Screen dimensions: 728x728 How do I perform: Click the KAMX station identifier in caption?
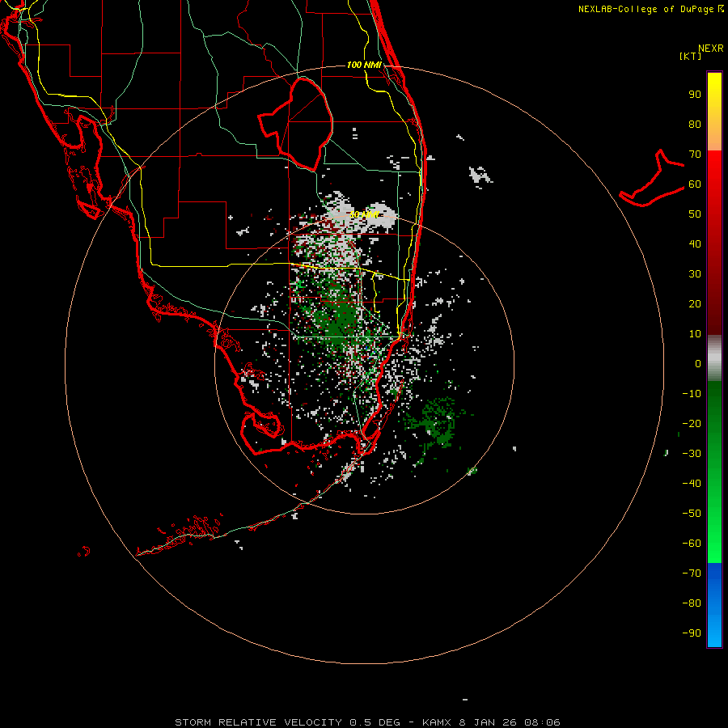coord(438,722)
